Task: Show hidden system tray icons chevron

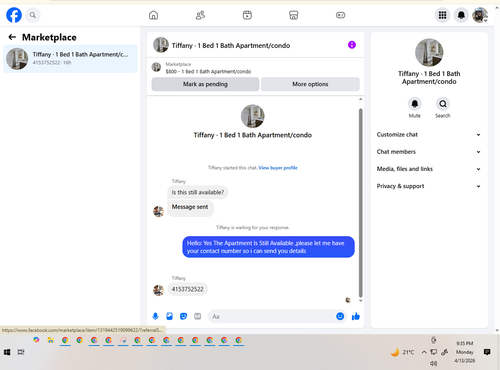Action: [x=424, y=352]
